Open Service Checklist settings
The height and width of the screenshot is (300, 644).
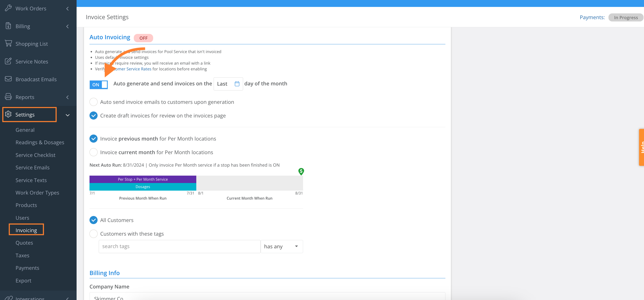36,155
